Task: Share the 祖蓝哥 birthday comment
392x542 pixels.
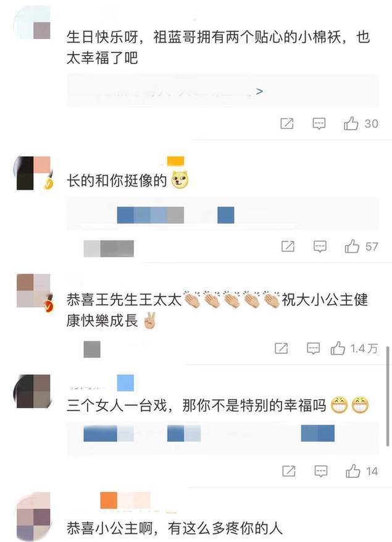Action: point(286,124)
